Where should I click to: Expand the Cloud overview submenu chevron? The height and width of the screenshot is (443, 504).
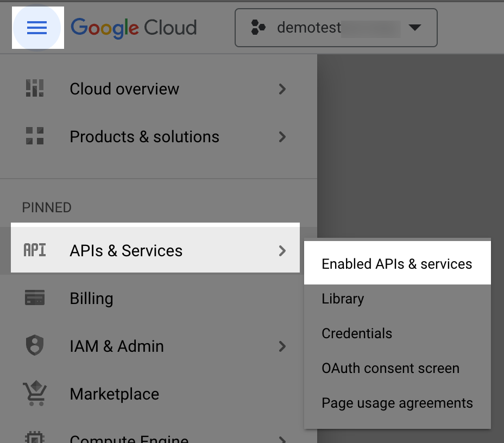282,88
